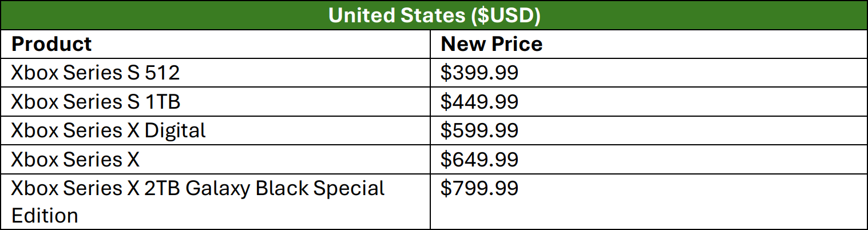Click the $799.99 price cell
The height and width of the screenshot is (230, 868).
click(x=479, y=188)
